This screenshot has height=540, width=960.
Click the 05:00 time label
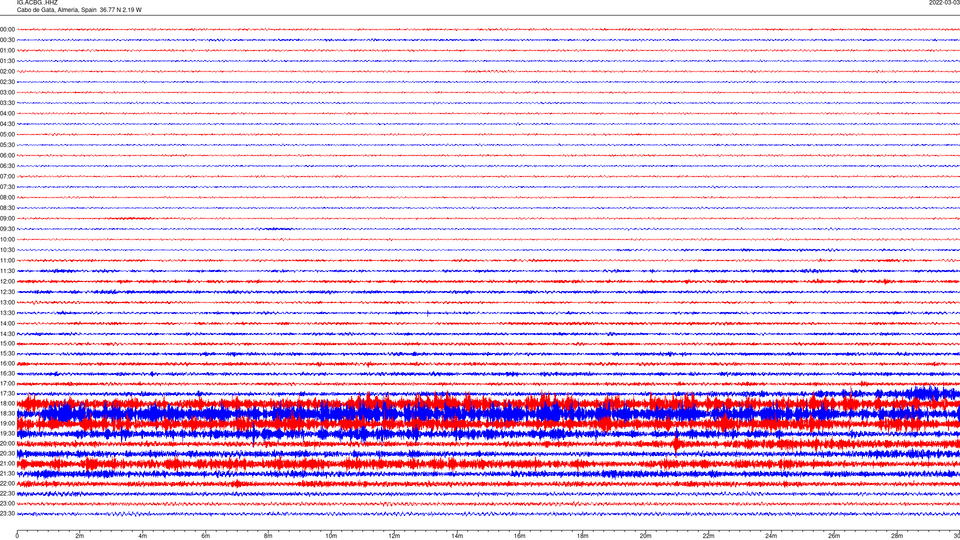7,135
